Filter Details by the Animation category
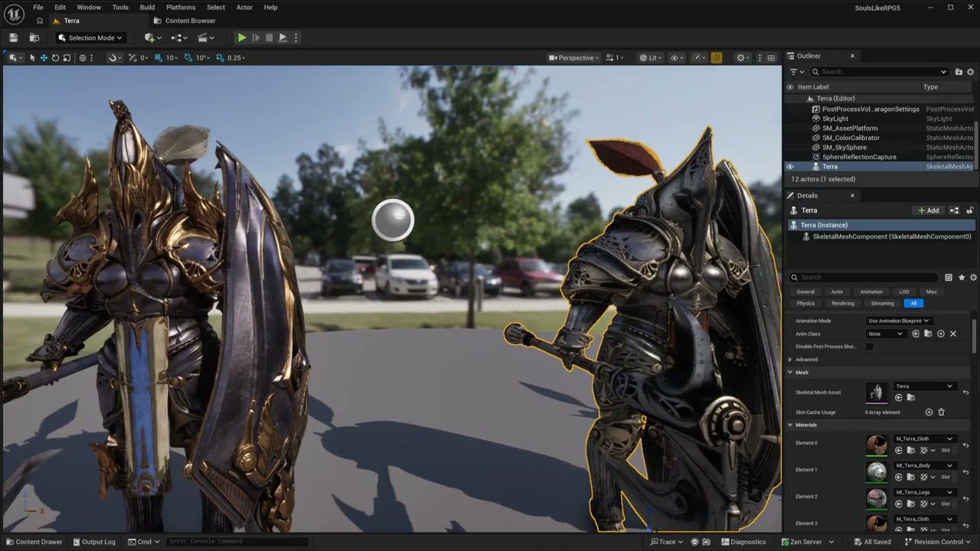980x551 pixels. click(871, 292)
